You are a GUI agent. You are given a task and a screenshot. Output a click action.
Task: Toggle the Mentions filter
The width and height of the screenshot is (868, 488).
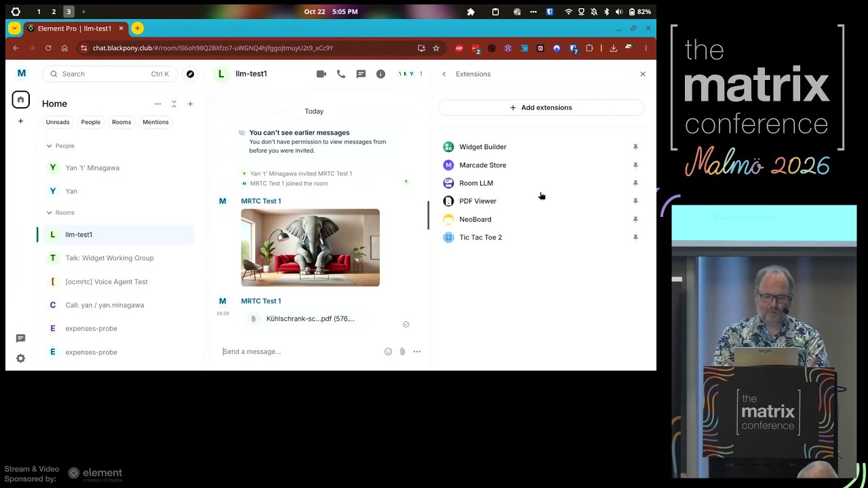click(155, 122)
